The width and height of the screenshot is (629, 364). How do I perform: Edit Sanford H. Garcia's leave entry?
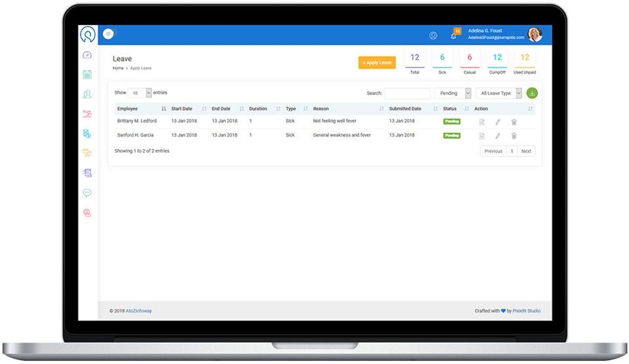(x=497, y=136)
